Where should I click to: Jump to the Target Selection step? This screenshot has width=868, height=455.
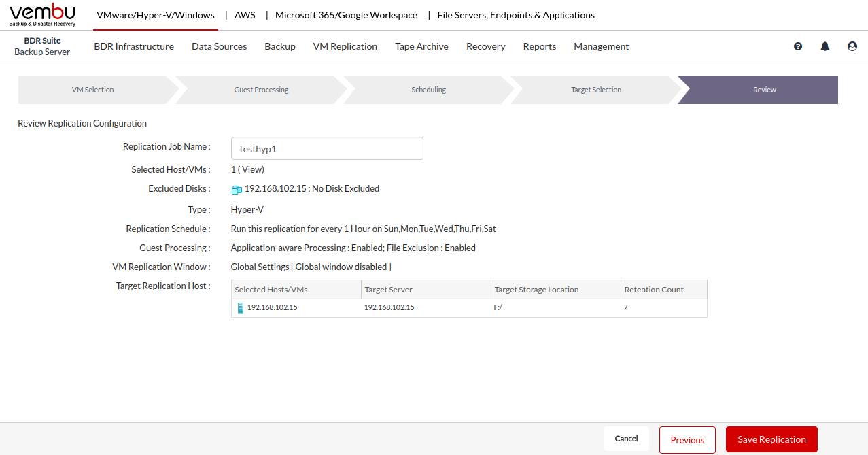595,90
